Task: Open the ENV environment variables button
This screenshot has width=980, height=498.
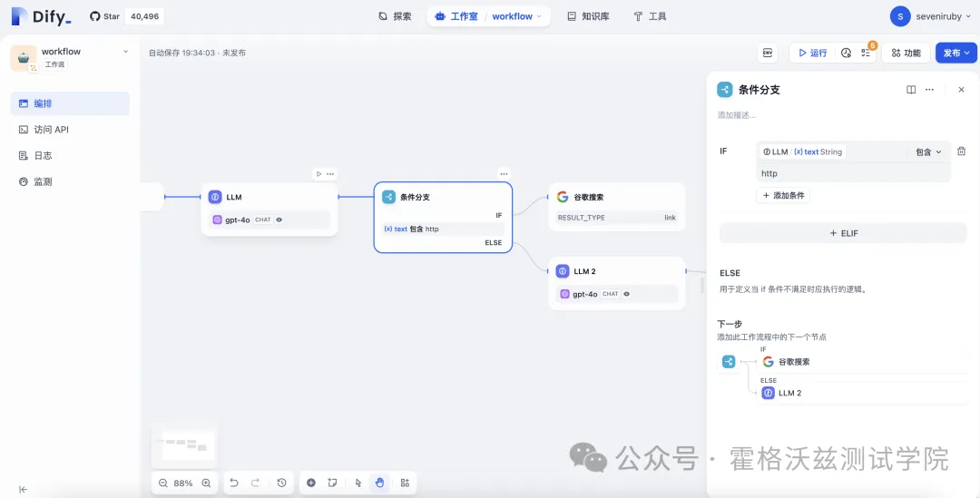Action: click(x=768, y=54)
